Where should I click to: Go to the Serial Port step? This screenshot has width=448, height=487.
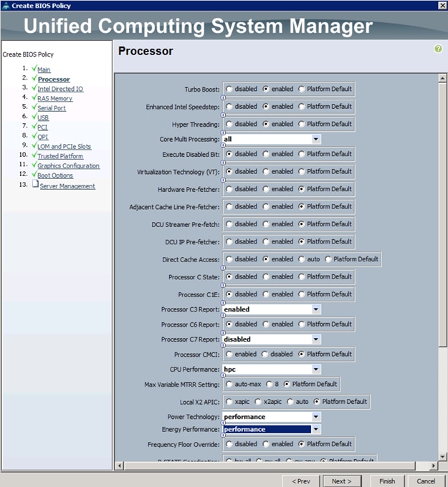(x=52, y=108)
